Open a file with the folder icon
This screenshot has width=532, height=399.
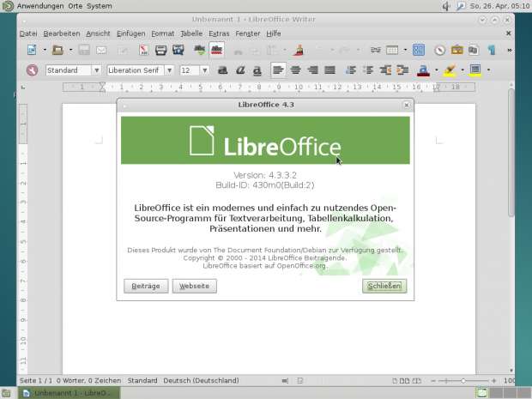(57, 51)
